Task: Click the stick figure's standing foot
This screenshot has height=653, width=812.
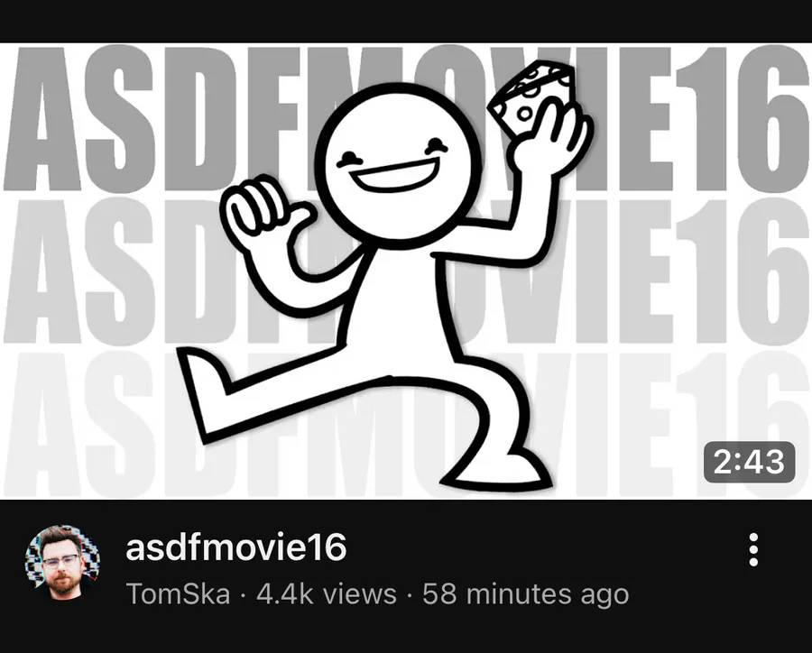Action: [x=495, y=471]
